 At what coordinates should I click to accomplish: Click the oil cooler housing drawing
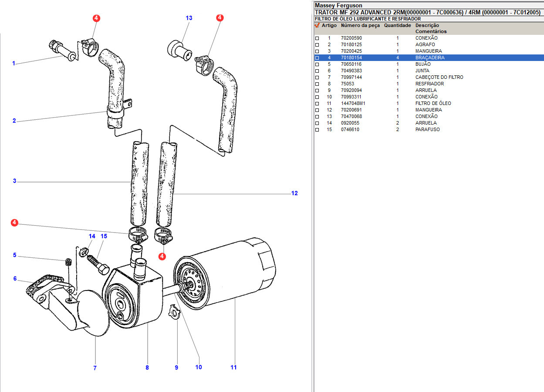click(x=131, y=298)
